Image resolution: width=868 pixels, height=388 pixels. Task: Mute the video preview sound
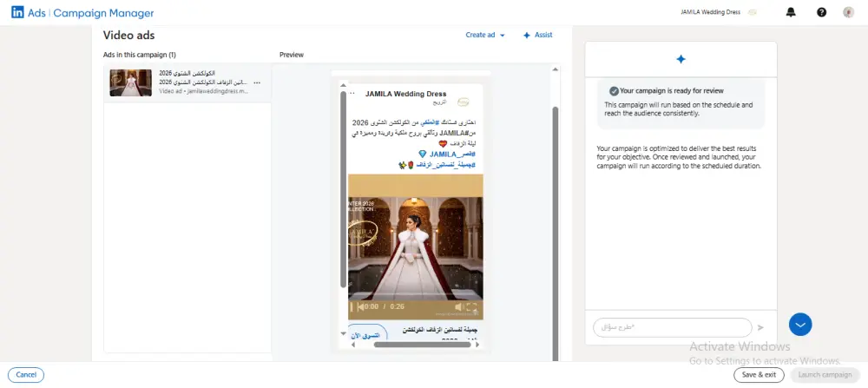point(458,306)
